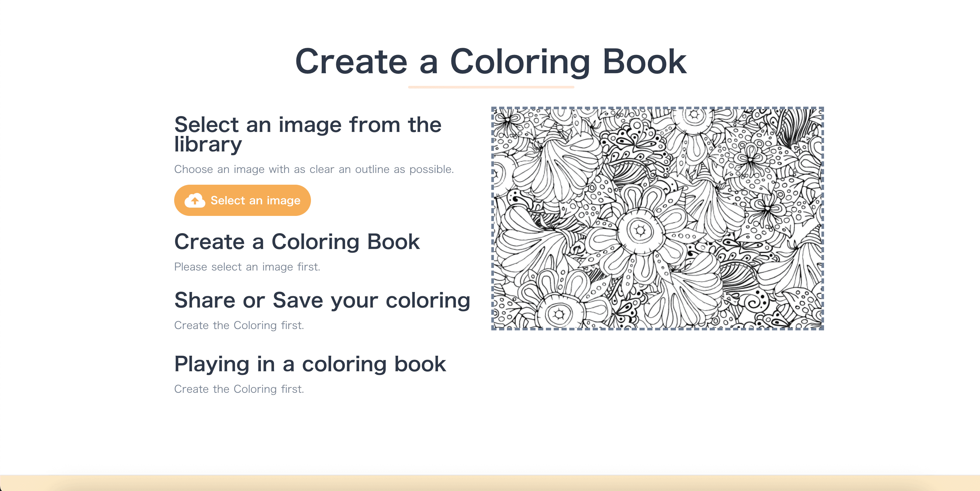Click the large central flower in preview
Screen dimensions: 980x491
[640, 230]
